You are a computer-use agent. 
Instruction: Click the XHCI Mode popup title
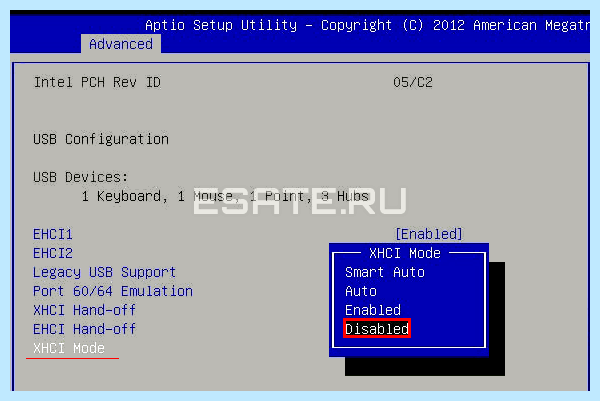click(405, 253)
